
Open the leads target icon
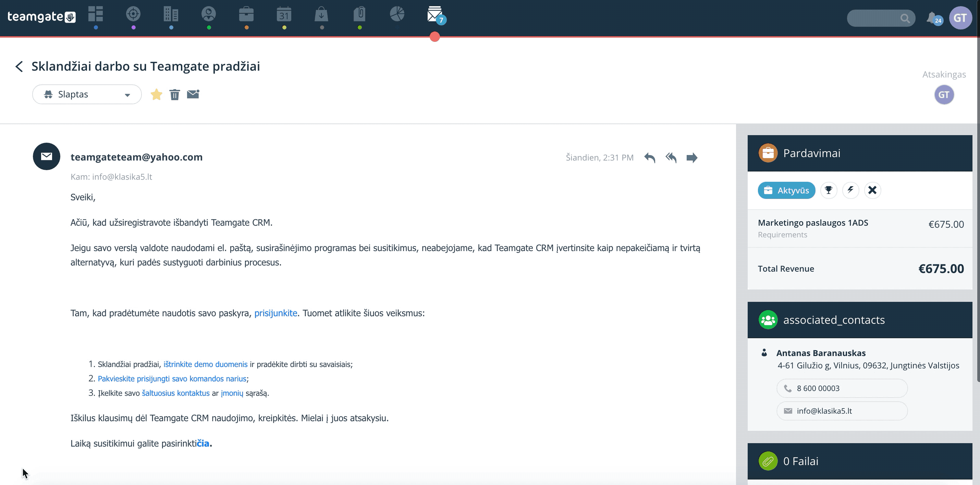tap(133, 14)
